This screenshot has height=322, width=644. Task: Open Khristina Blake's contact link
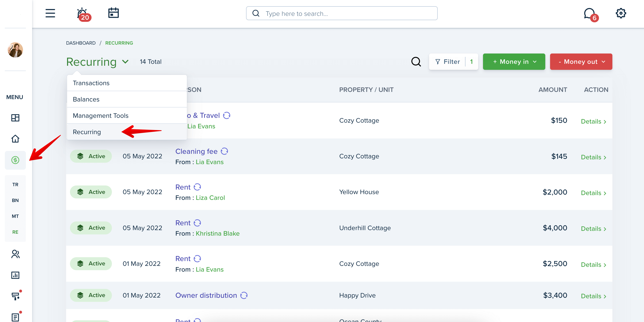point(218,233)
